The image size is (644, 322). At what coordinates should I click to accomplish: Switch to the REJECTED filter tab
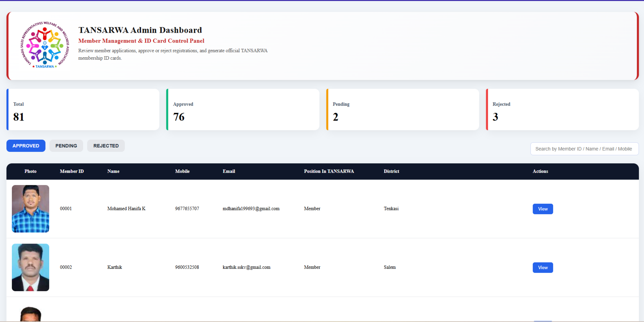(106, 146)
